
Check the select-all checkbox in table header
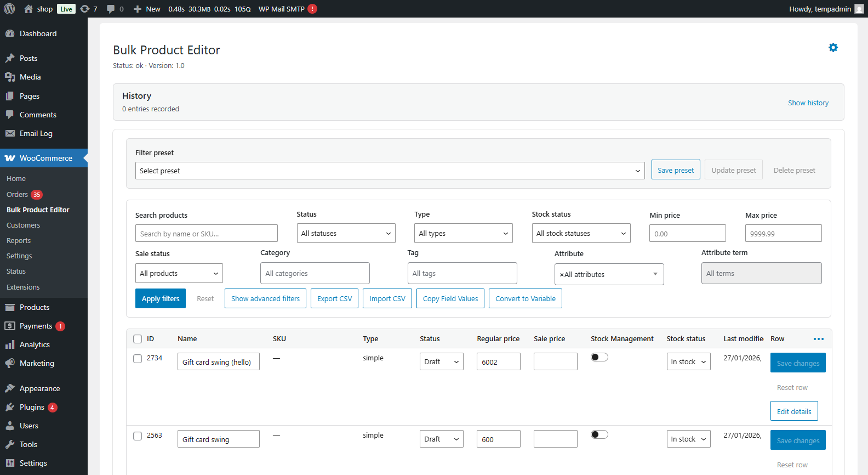point(138,339)
